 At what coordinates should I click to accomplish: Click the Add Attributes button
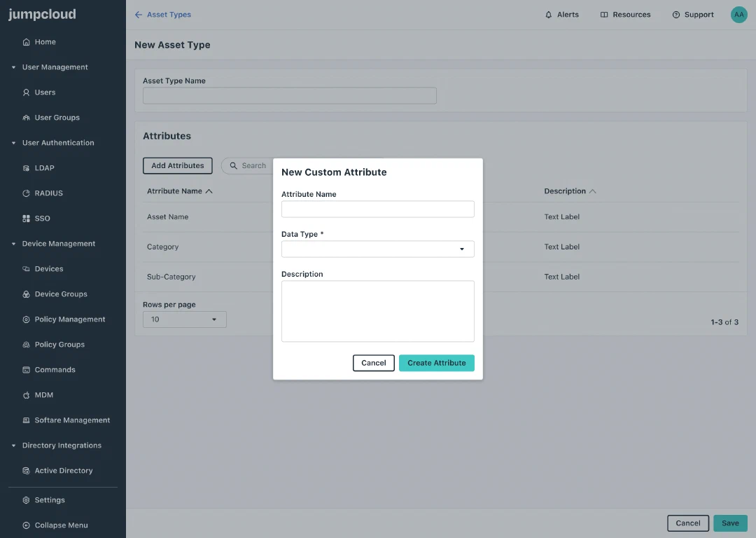[177, 165]
